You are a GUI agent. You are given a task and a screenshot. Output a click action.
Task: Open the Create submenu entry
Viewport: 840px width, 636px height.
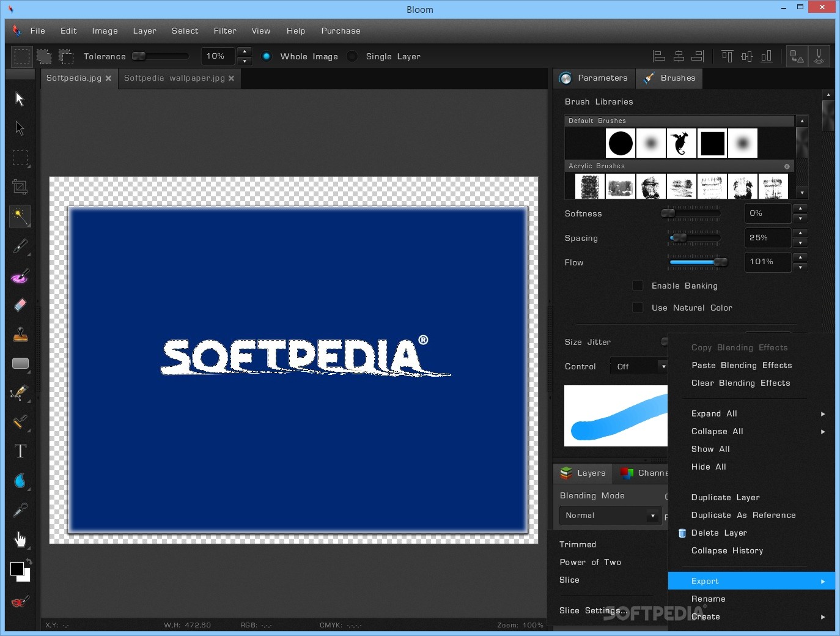[751, 616]
